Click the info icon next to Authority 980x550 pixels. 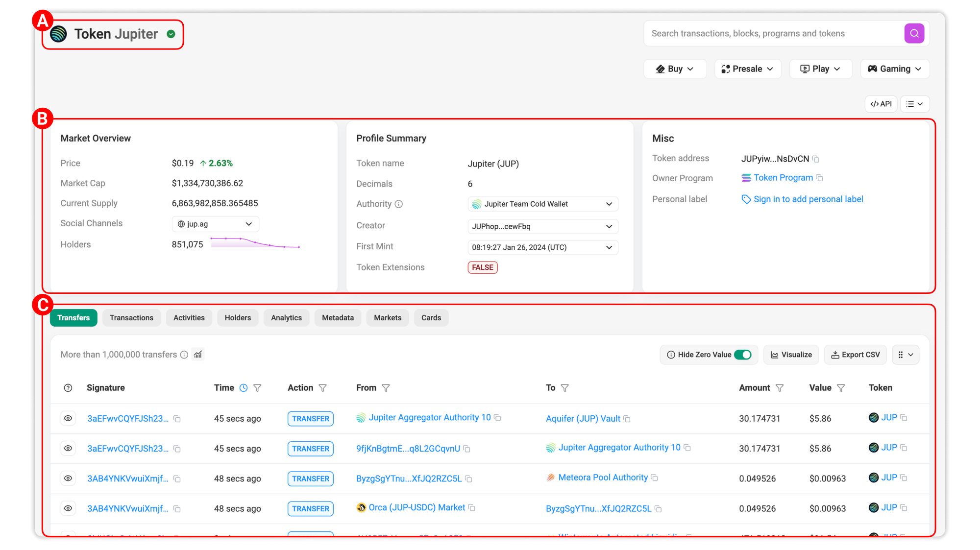point(399,204)
